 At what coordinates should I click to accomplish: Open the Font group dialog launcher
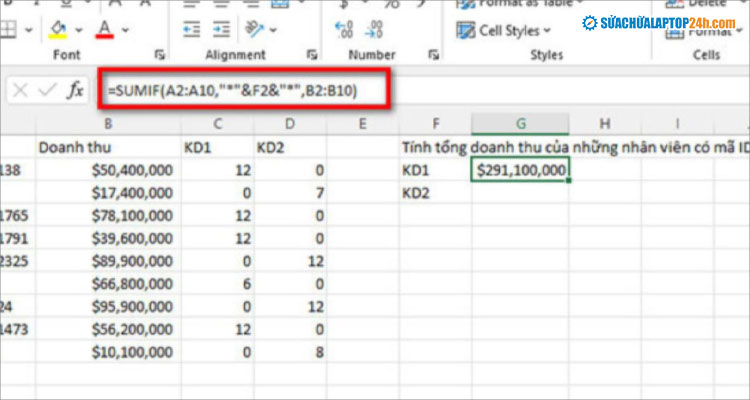click(x=160, y=55)
